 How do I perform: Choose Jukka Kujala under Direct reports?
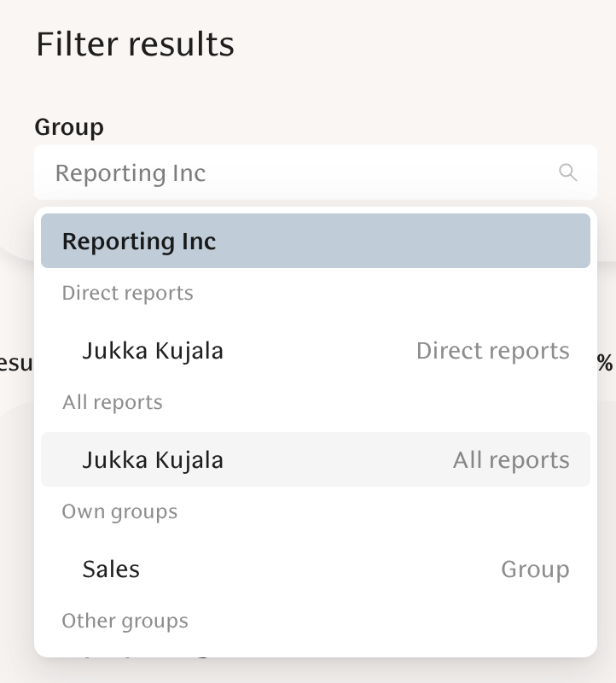click(153, 350)
